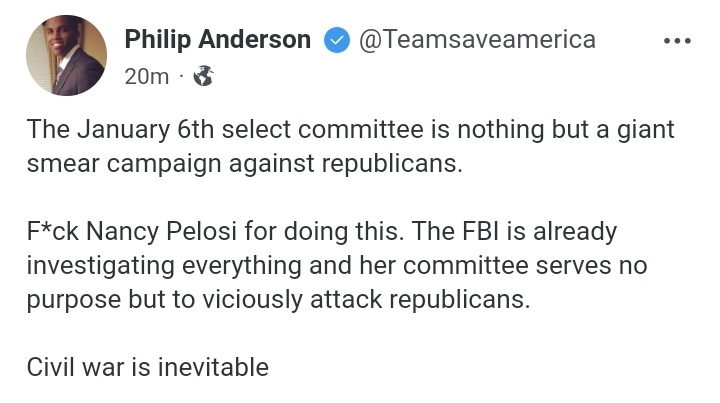This screenshot has width=720, height=403.
Task: Click the line starting "The January 6th select"
Action: coord(350,130)
